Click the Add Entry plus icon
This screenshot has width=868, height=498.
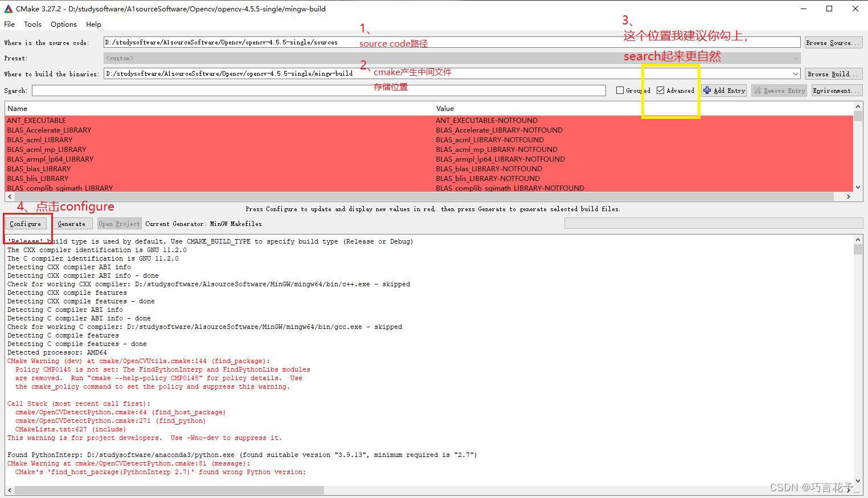click(707, 90)
